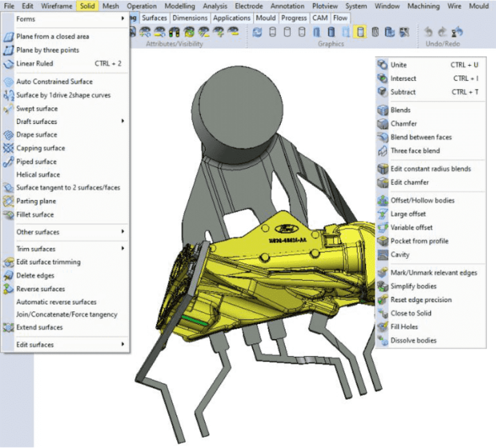Choose Helical surface menu entry

[x=65, y=175]
